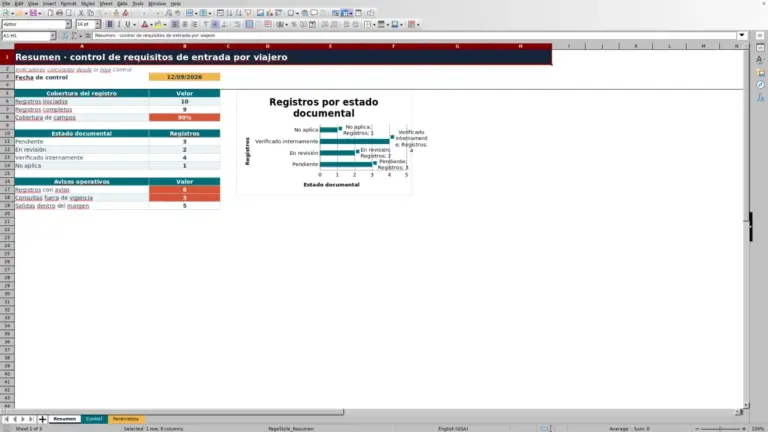This screenshot has width=768, height=432.
Task: Open the Underline style dropdown arrow
Action: 135,24
